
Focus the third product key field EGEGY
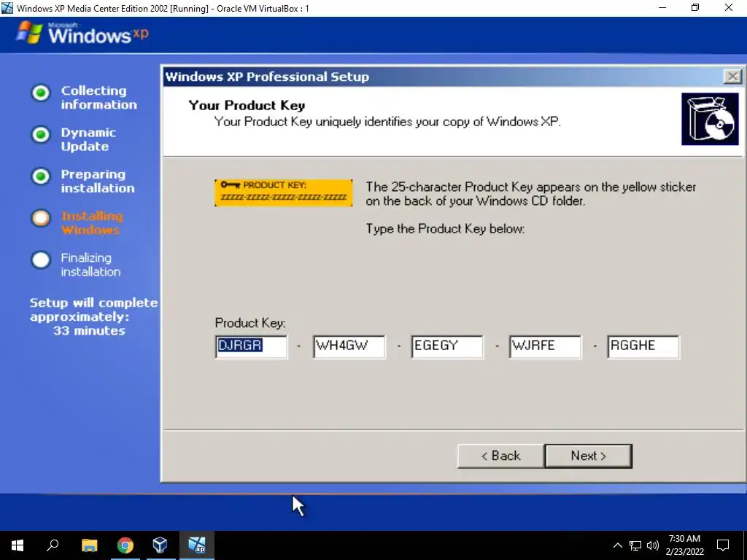pyautogui.click(x=447, y=346)
